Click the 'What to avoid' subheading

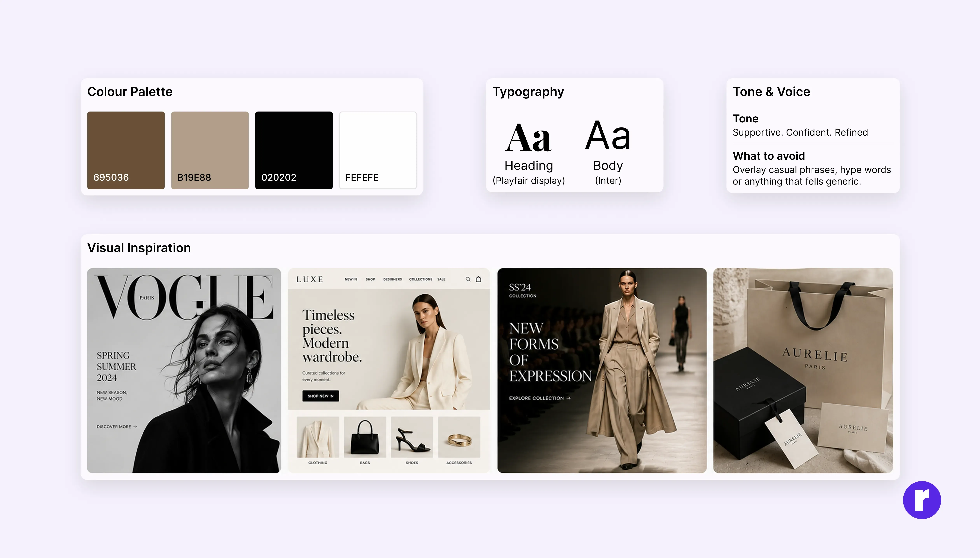[x=769, y=156]
